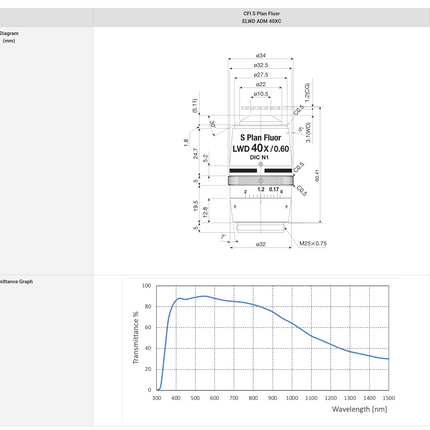The width and height of the screenshot is (430, 430).
Task: Click the 60.41 overall length dimension
Action: coord(317,175)
